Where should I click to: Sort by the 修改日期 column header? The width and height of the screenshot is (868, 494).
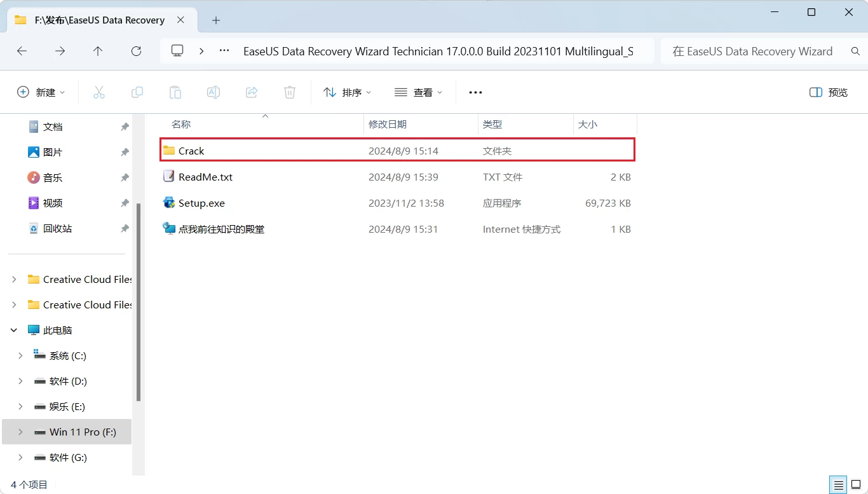tap(421, 125)
